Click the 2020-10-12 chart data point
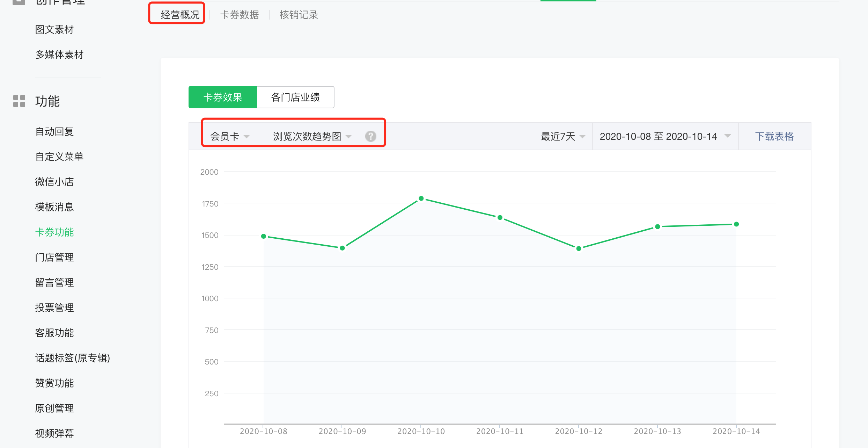This screenshot has height=448, width=868. 579,248
